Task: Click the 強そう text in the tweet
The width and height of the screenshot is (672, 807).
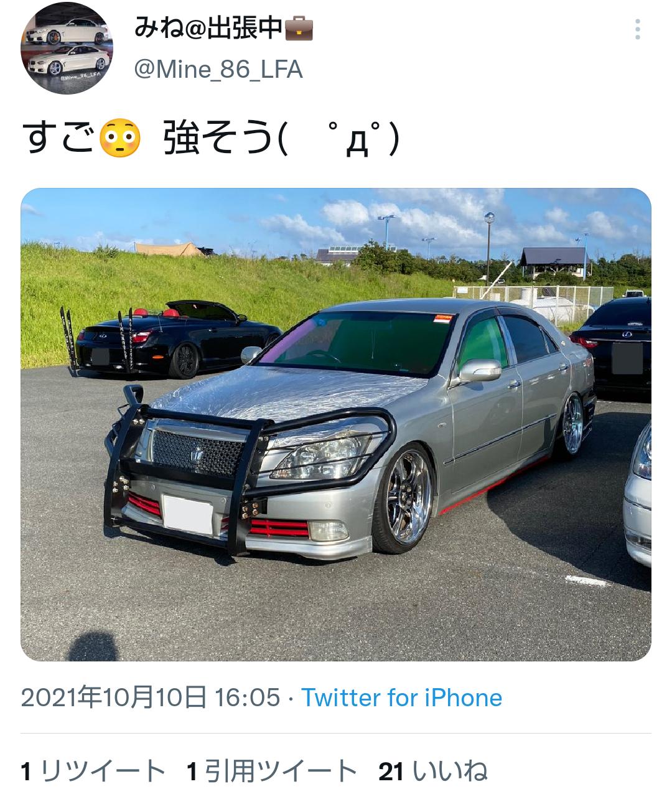Action: coord(217,139)
